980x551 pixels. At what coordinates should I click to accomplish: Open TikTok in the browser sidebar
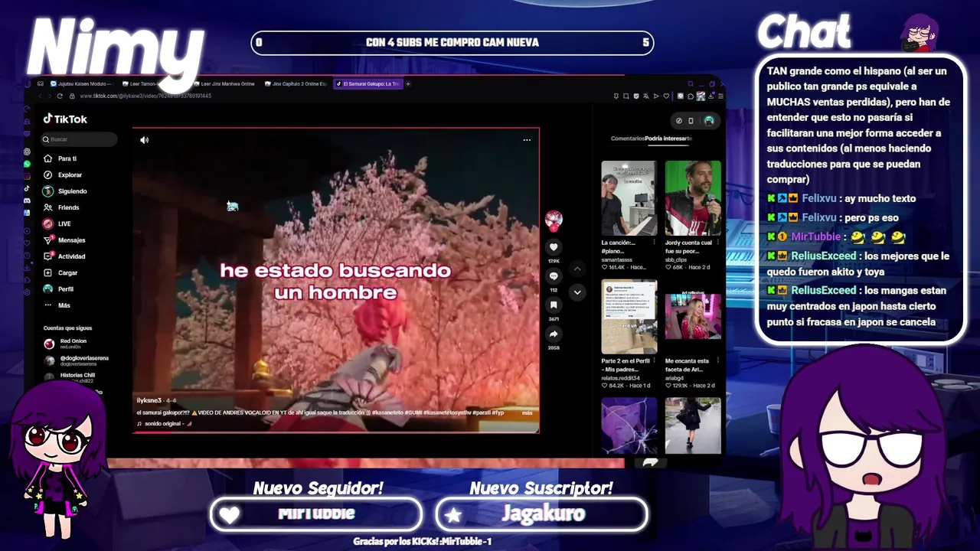(27, 188)
